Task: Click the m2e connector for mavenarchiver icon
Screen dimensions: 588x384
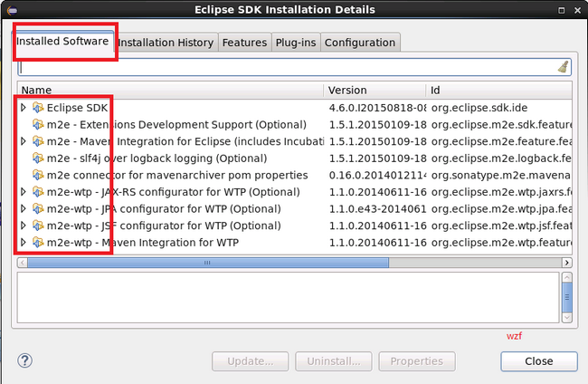Action: [x=38, y=176]
